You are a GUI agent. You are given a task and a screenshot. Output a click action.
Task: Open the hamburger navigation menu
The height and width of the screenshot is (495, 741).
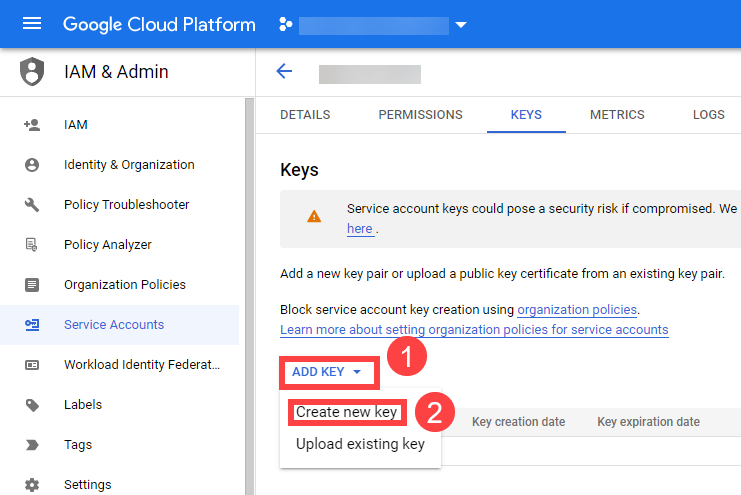pos(32,24)
